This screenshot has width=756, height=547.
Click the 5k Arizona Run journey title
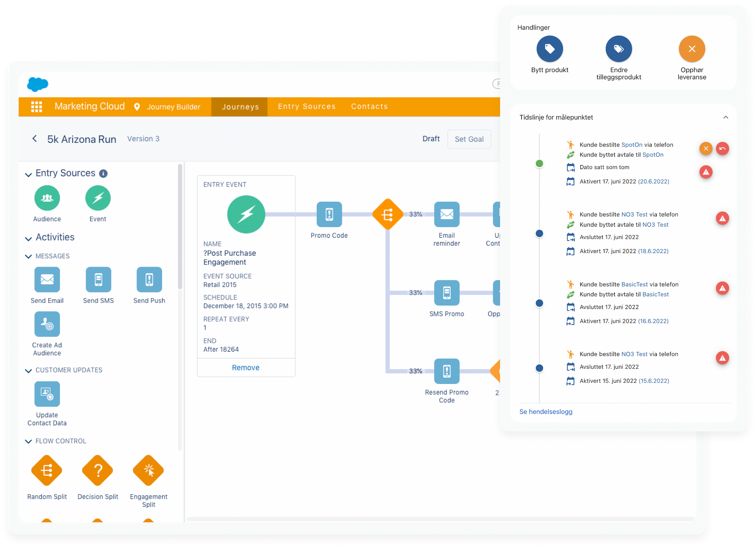[x=82, y=140]
